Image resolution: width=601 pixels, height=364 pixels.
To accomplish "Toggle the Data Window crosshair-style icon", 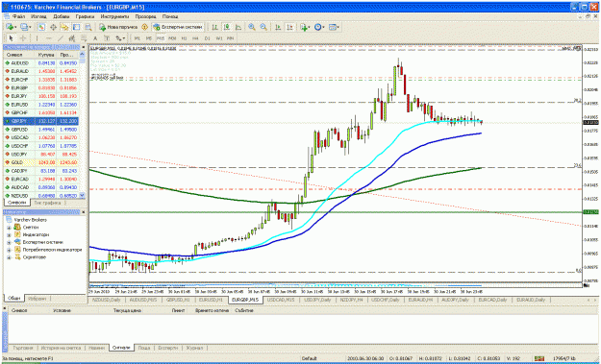I will pyautogui.click(x=53, y=27).
